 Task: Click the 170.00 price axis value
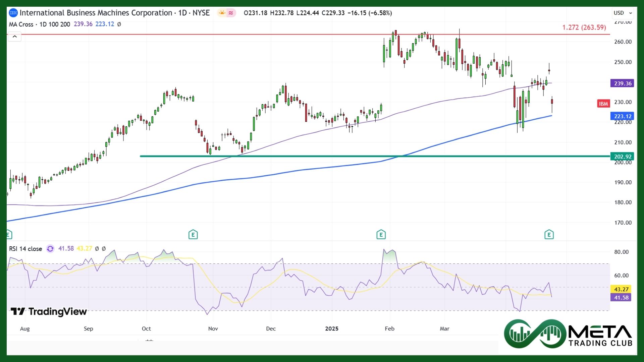click(x=623, y=223)
